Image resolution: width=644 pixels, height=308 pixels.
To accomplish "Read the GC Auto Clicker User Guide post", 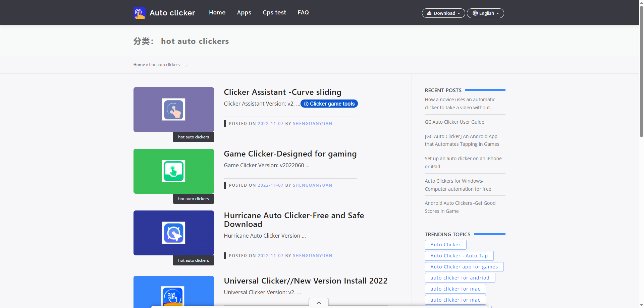I will (x=454, y=122).
